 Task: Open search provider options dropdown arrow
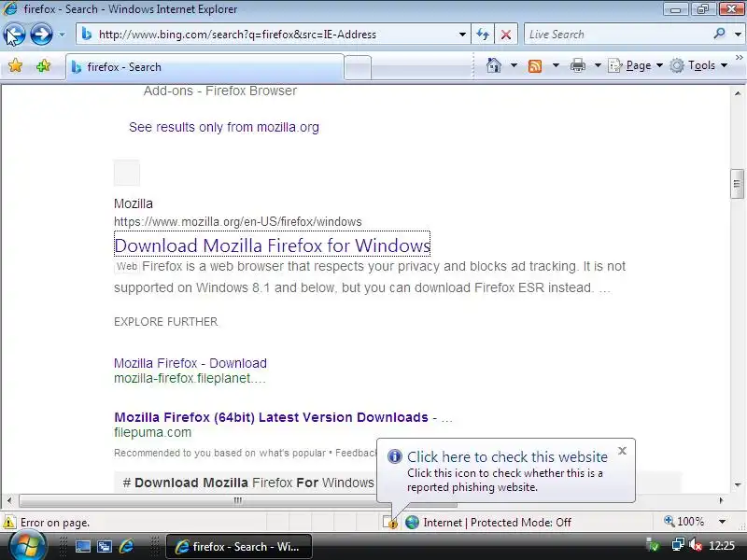tap(738, 35)
